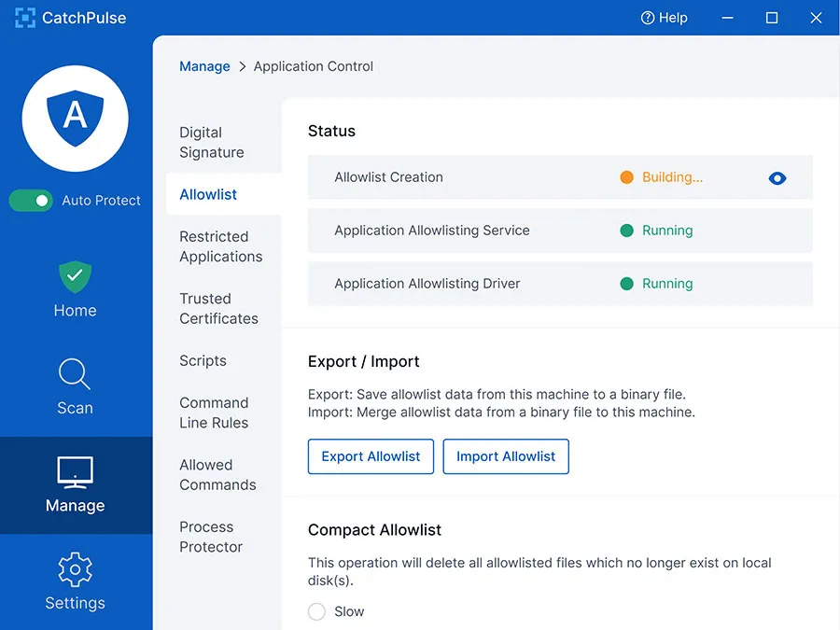Screen dimensions: 840x630
Task: Click the Building... status text
Action: [672, 177]
